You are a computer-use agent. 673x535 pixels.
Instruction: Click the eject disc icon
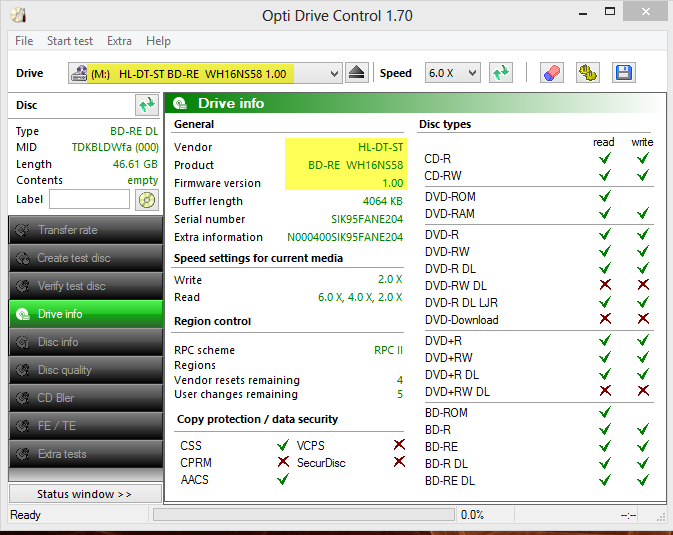(x=356, y=73)
